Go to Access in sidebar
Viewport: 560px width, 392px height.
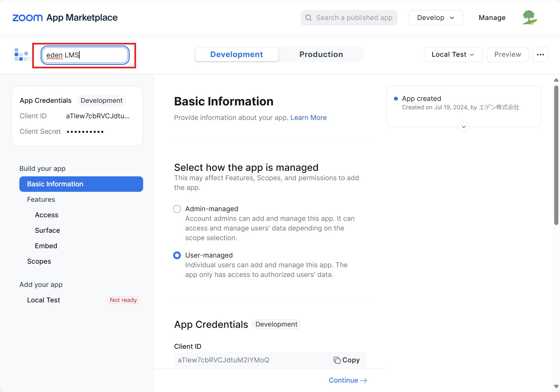(47, 215)
